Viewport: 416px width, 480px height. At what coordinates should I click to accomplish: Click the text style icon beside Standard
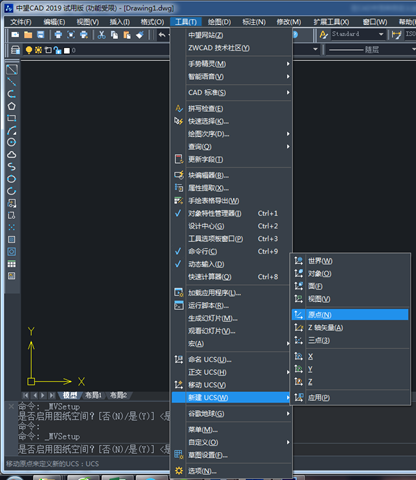[x=323, y=34]
